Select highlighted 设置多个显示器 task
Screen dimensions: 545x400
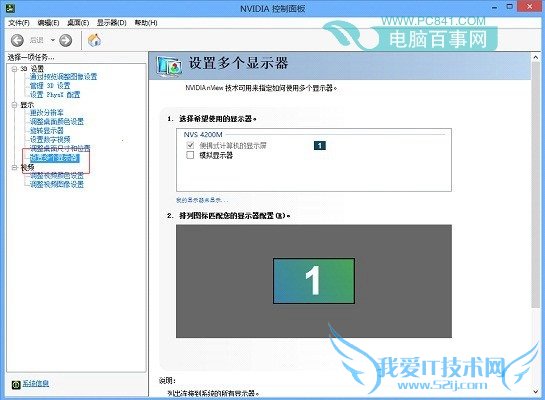click(55, 158)
